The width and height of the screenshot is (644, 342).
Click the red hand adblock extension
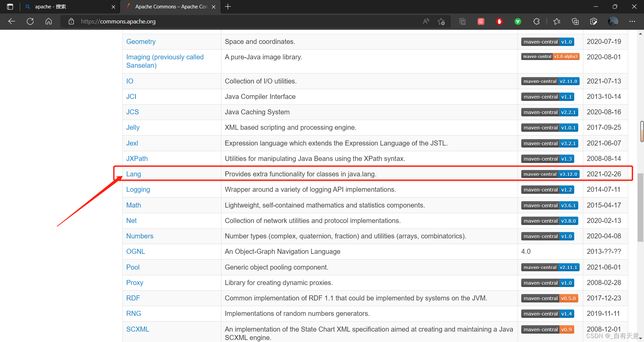499,21
